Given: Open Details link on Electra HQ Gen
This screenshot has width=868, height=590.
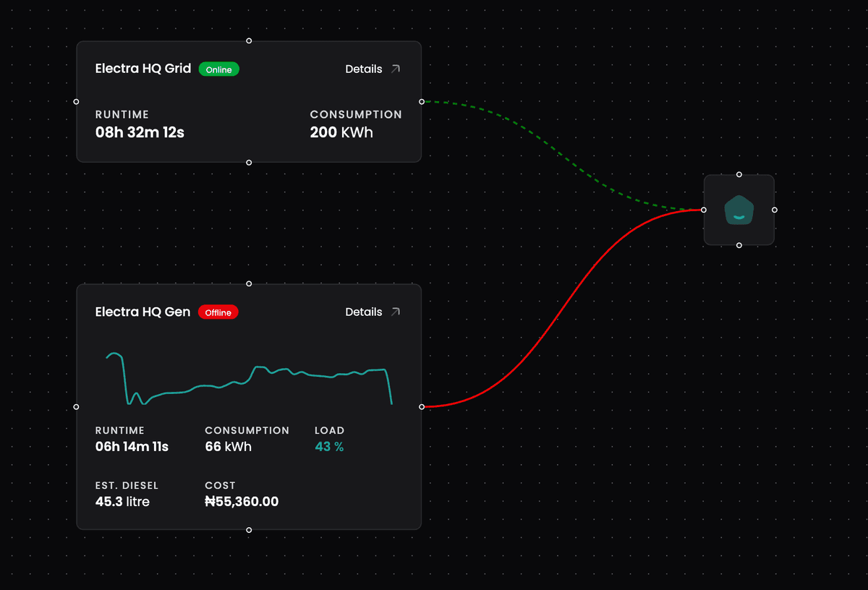Looking at the screenshot, I should pos(364,312).
